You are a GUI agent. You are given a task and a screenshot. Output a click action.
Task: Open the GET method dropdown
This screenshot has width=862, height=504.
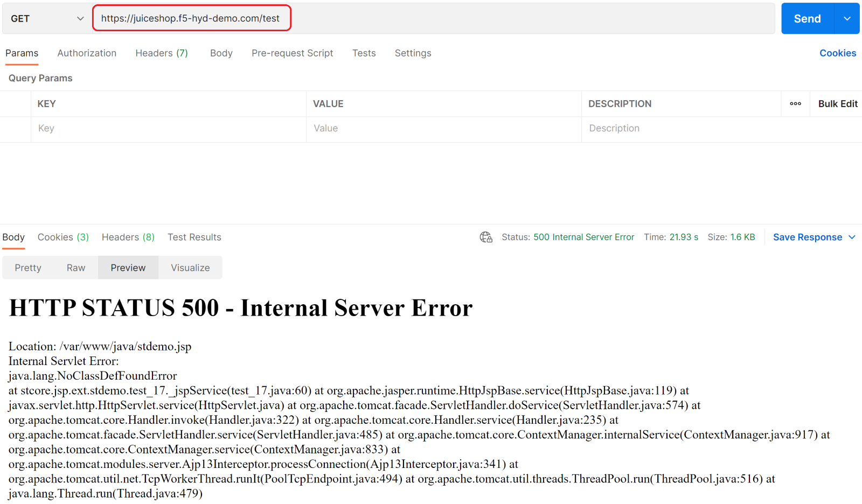[x=47, y=19]
